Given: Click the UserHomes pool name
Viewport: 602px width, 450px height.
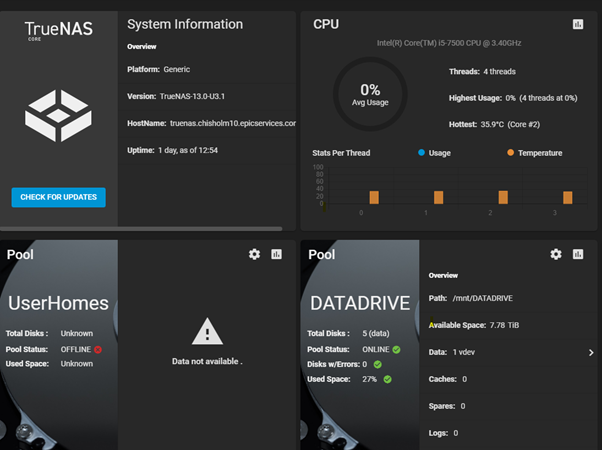Looking at the screenshot, I should point(58,303).
